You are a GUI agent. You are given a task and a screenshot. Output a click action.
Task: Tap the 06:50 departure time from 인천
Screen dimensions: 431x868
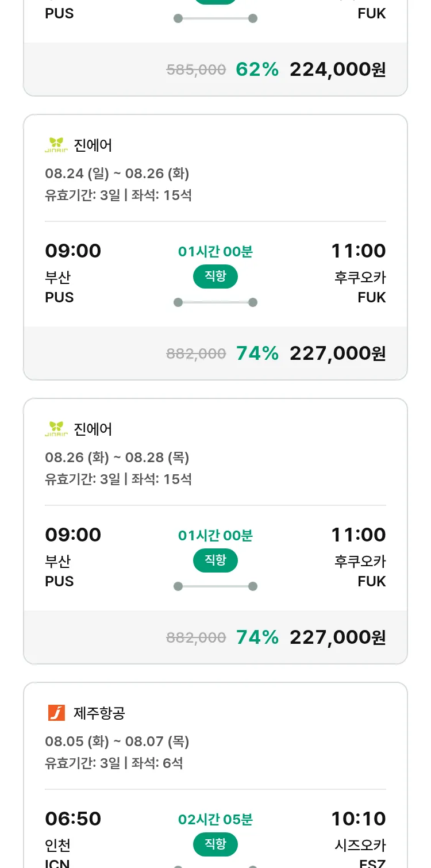(73, 819)
